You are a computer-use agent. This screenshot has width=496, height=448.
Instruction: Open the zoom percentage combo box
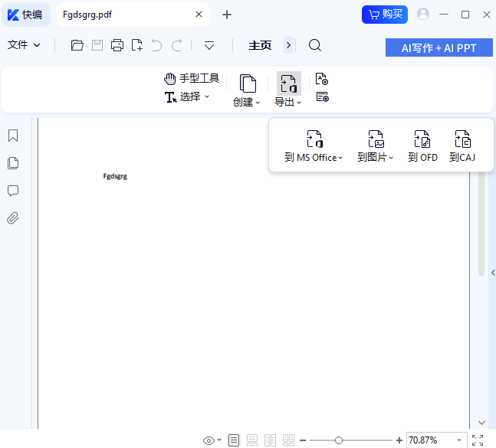459,440
